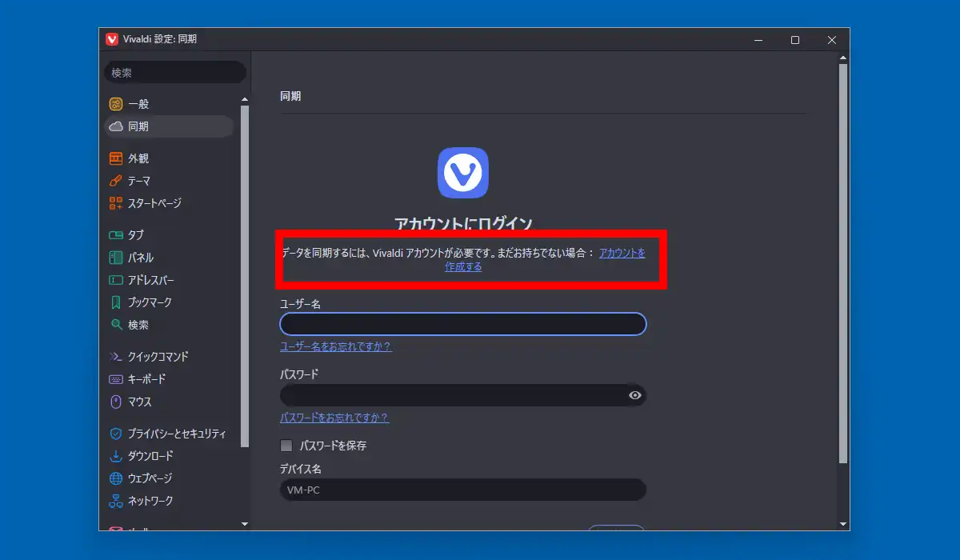Focus the ユーザー名 input field
Image resolution: width=960 pixels, height=560 pixels.
(x=463, y=324)
